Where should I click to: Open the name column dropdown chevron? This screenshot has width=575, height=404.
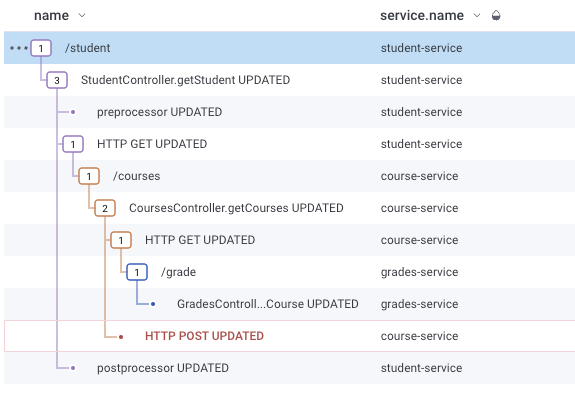[82, 15]
